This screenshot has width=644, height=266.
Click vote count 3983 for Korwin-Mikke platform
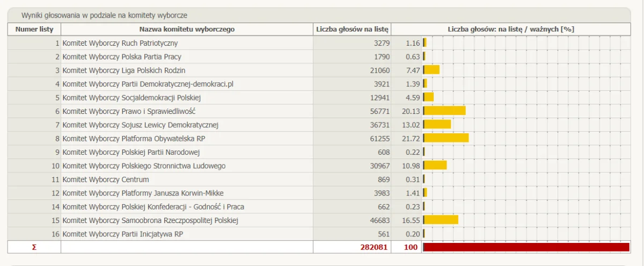tap(382, 193)
